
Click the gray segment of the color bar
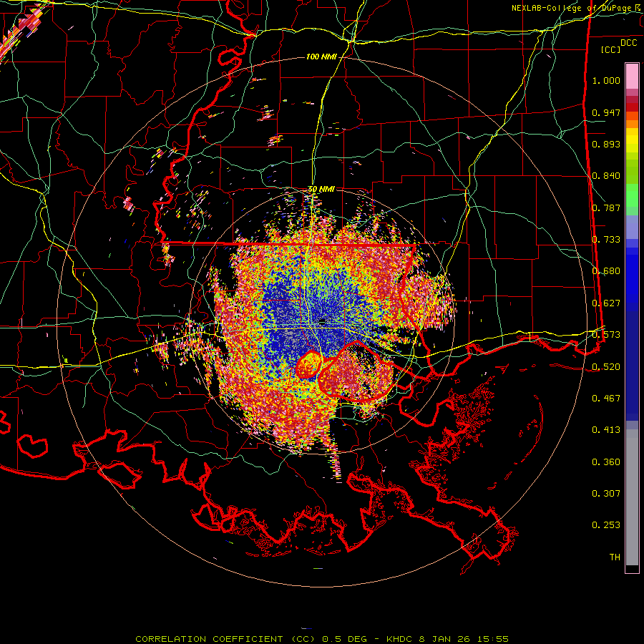pos(632,497)
